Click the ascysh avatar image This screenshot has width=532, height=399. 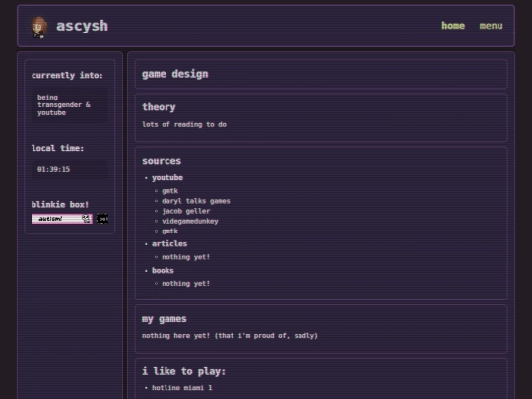(x=39, y=28)
